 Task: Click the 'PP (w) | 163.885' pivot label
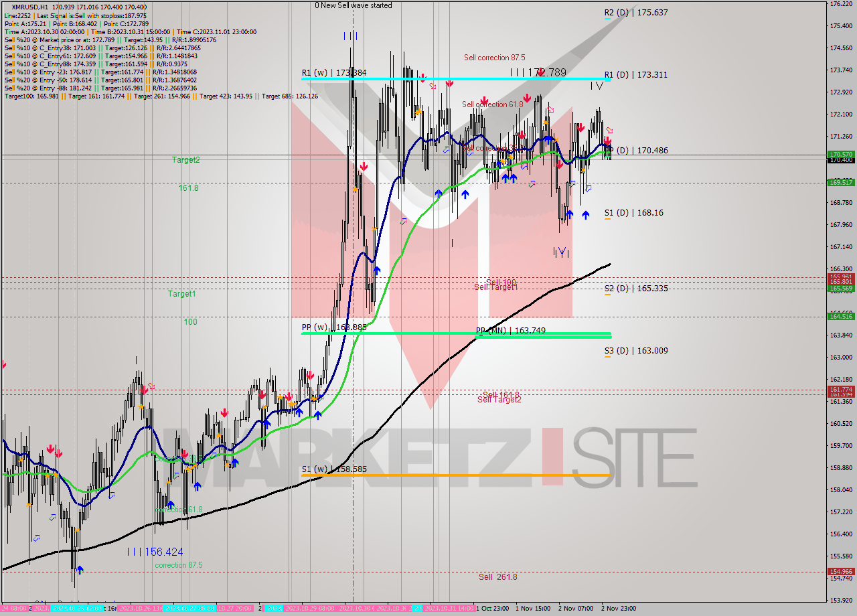click(334, 327)
